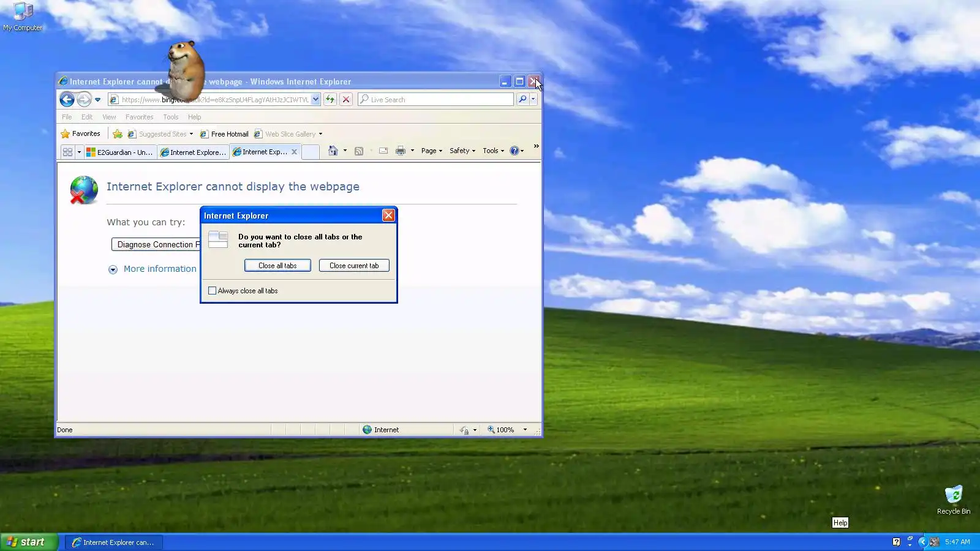
Task: Click the Help question mark icon on taskbar
Action: pos(897,542)
